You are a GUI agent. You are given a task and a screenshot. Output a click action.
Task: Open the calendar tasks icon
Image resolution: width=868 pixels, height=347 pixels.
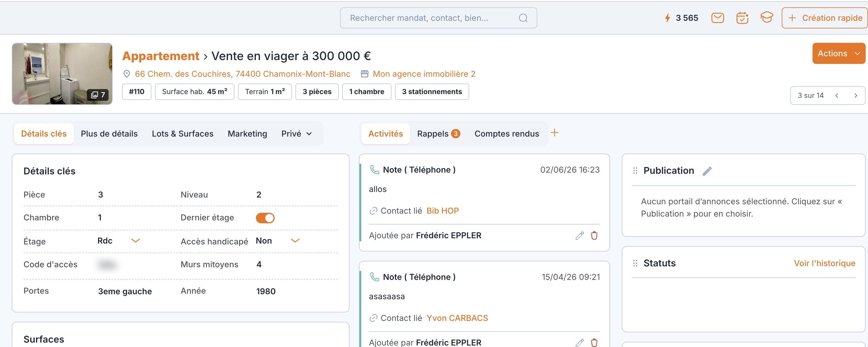tap(742, 18)
